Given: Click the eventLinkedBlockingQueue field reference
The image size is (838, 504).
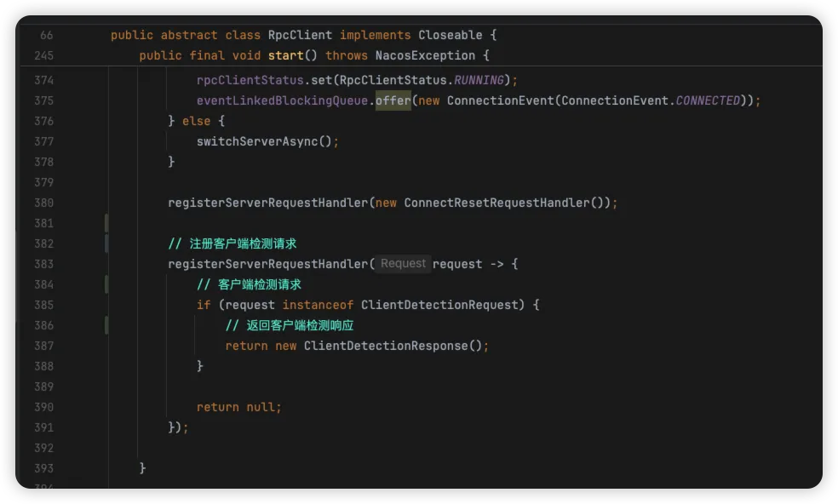Looking at the screenshot, I should (x=283, y=100).
